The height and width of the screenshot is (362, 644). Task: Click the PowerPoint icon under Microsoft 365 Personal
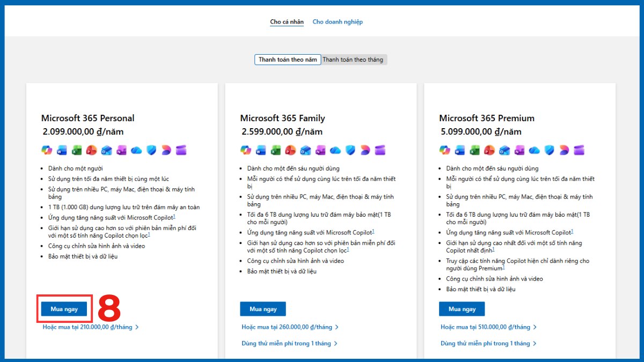click(x=91, y=150)
